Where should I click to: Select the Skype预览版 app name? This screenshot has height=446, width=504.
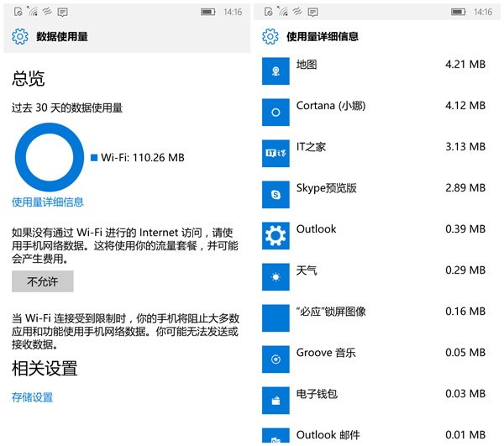327,188
